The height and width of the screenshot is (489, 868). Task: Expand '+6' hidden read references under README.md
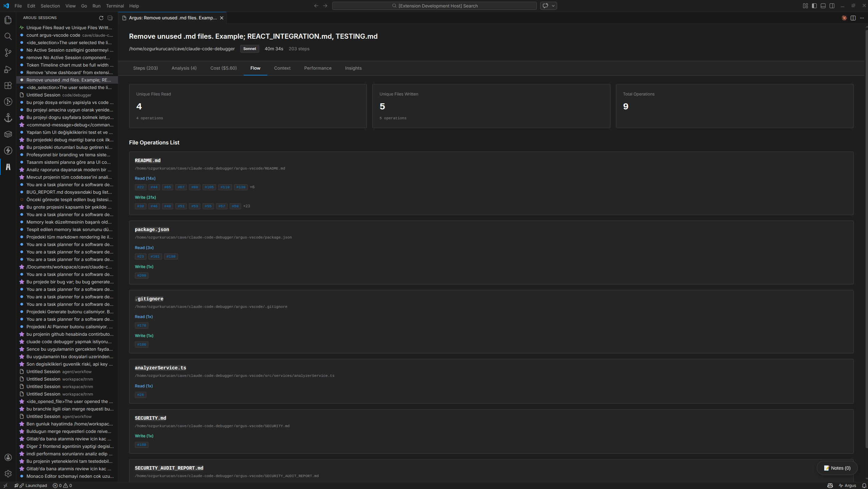[252, 187]
